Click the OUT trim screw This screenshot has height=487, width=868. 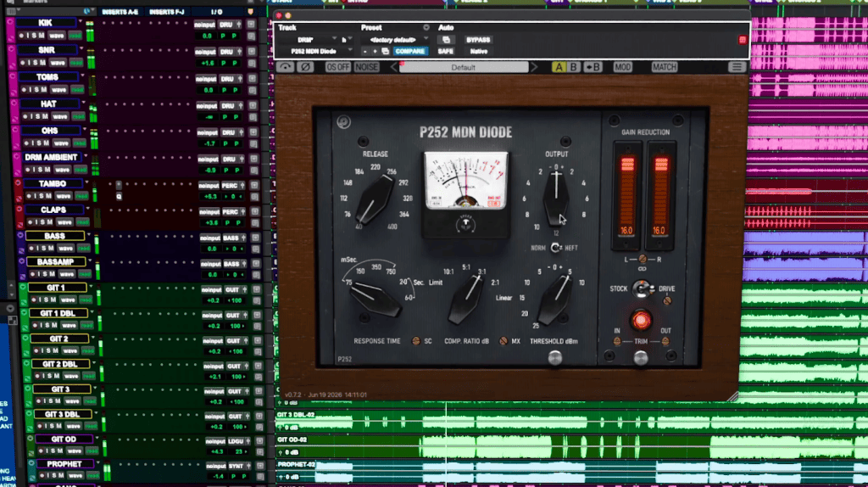665,341
